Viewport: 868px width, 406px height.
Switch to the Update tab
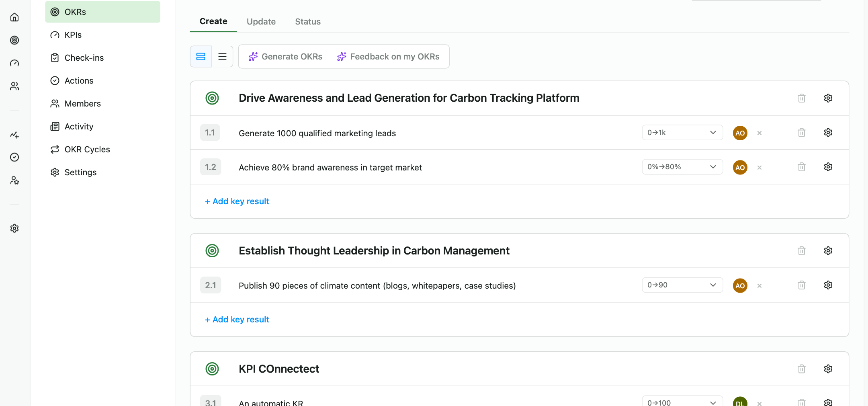point(261,22)
